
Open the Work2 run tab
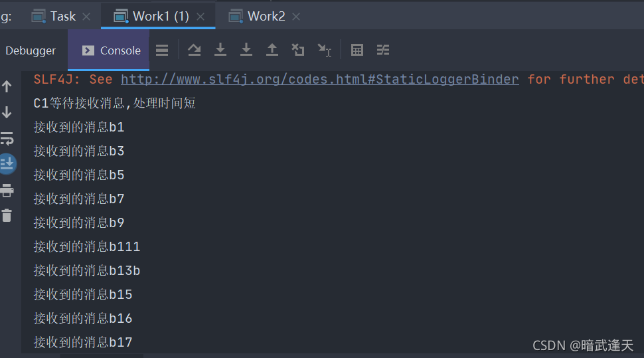tap(263, 17)
